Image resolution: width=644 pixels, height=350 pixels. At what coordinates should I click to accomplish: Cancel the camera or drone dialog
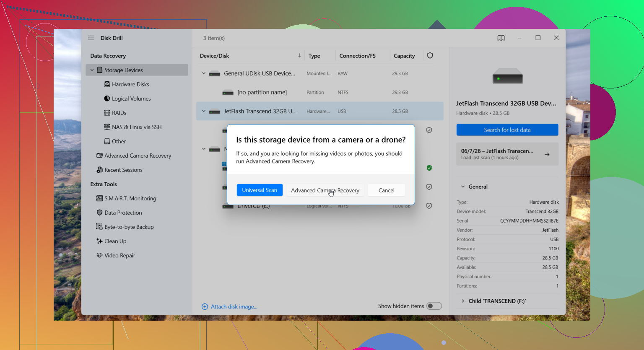pos(386,190)
